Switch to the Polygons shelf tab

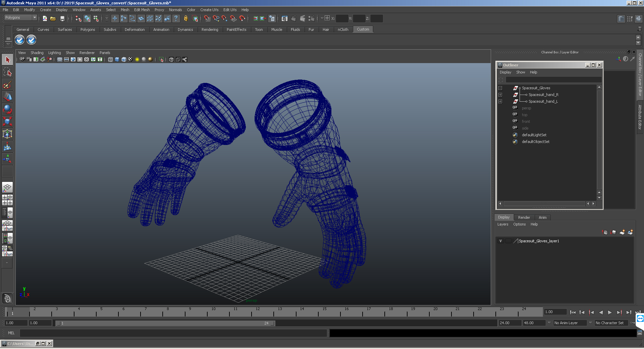point(88,30)
